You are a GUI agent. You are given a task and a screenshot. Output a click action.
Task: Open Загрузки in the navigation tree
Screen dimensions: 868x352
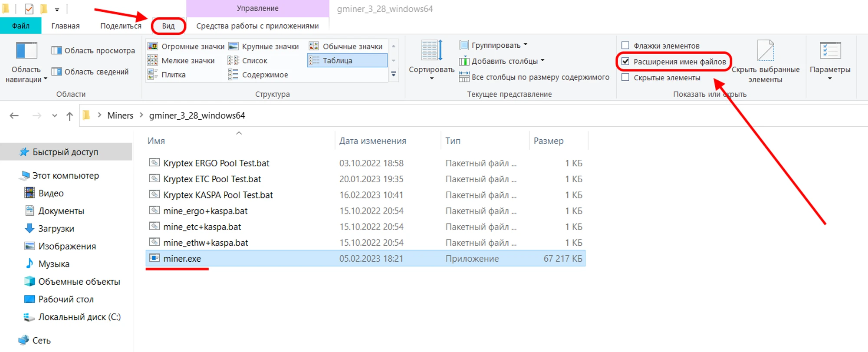[56, 229]
